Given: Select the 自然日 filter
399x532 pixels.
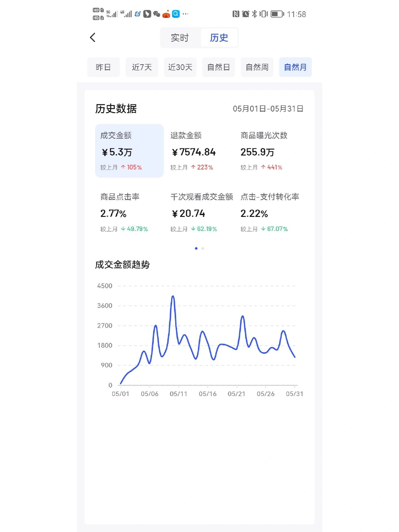Looking at the screenshot, I should coord(219,67).
